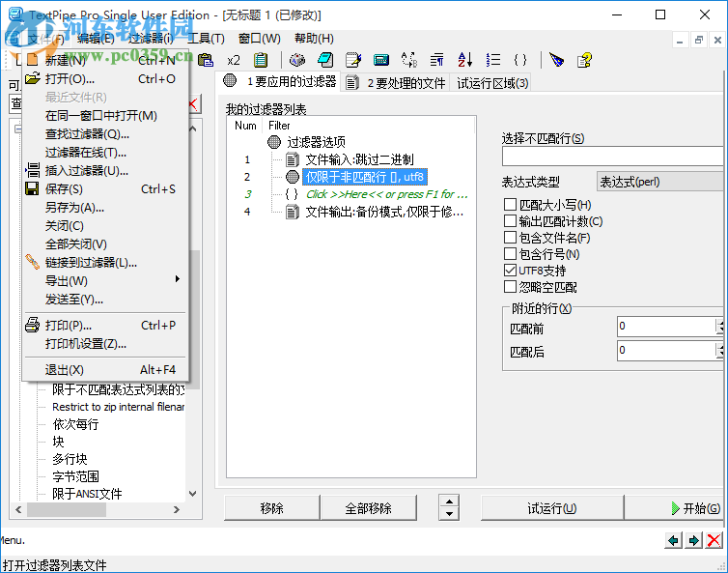Click the 移除 button

pyautogui.click(x=271, y=508)
